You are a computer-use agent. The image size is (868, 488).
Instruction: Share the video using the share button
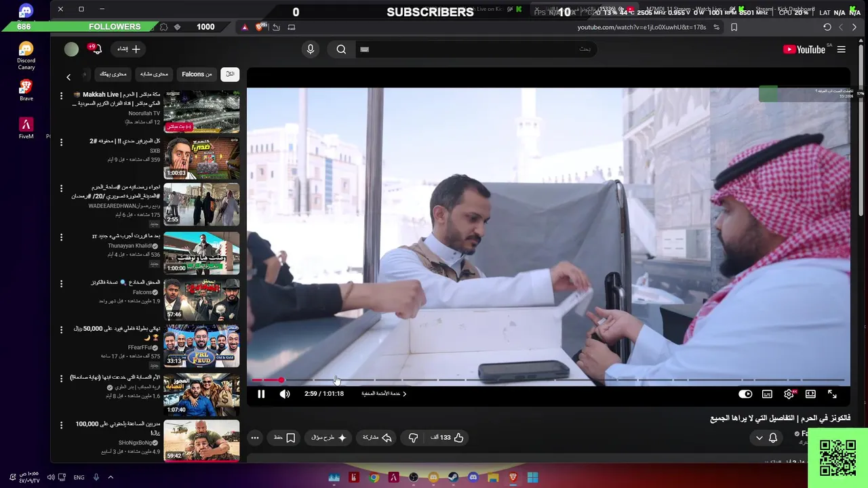[x=377, y=438]
